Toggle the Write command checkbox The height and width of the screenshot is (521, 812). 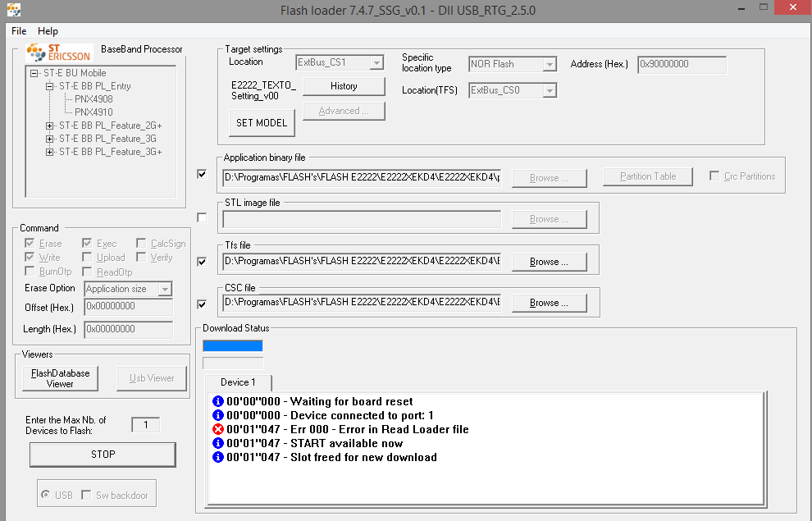[30, 257]
